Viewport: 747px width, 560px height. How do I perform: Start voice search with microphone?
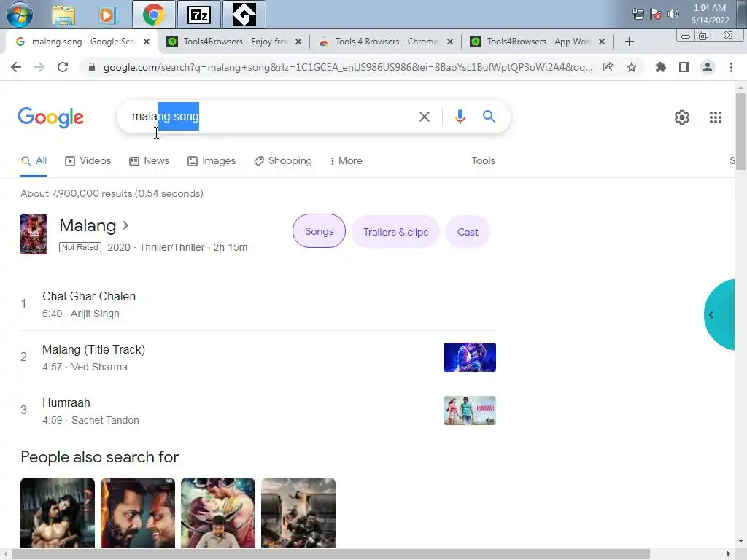point(460,117)
